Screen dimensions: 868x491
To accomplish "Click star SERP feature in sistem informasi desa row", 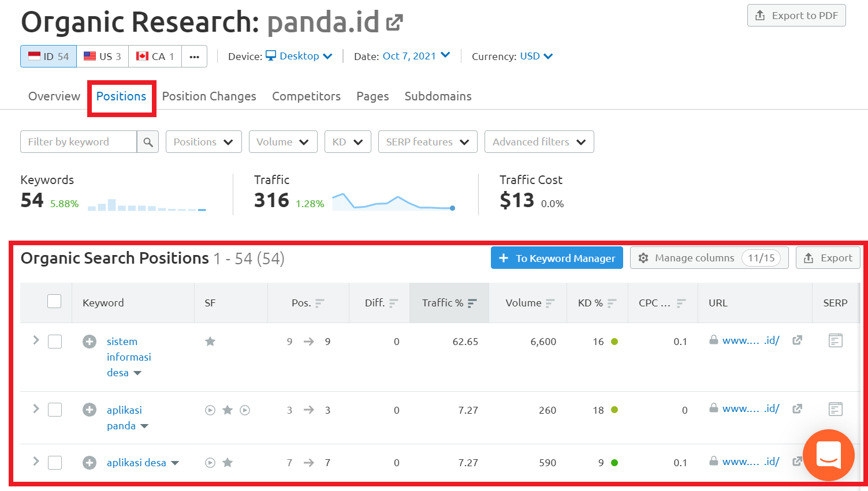I will [x=210, y=342].
